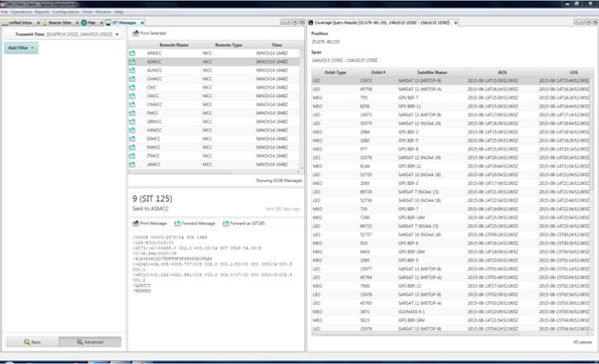Click the Advanced search button
Viewport: 599px width, 364px height.
point(90,342)
